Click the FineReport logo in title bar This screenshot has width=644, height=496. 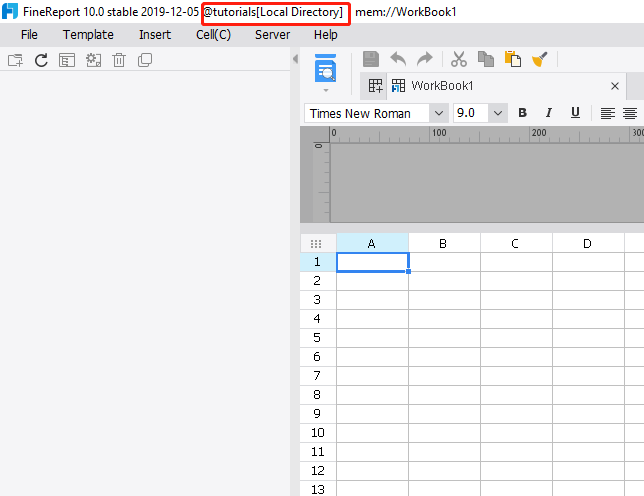10,11
